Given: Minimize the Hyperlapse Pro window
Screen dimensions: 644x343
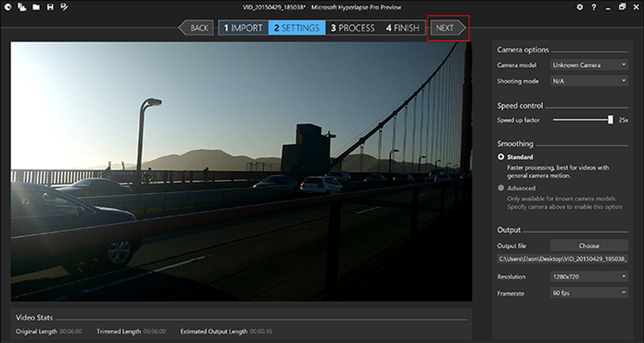Looking at the screenshot, I should [608, 9].
